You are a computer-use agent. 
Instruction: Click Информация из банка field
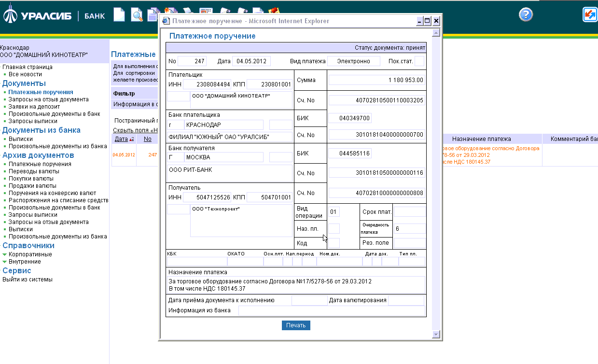click(332, 310)
